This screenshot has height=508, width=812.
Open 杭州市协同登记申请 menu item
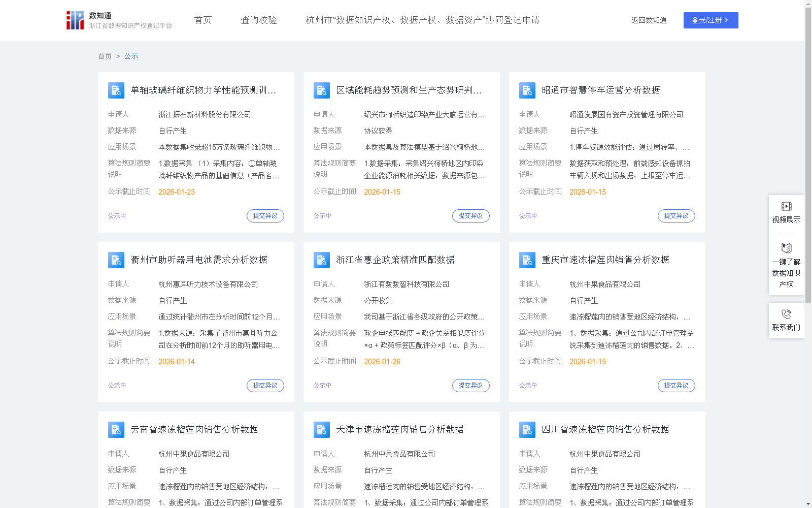click(x=422, y=20)
